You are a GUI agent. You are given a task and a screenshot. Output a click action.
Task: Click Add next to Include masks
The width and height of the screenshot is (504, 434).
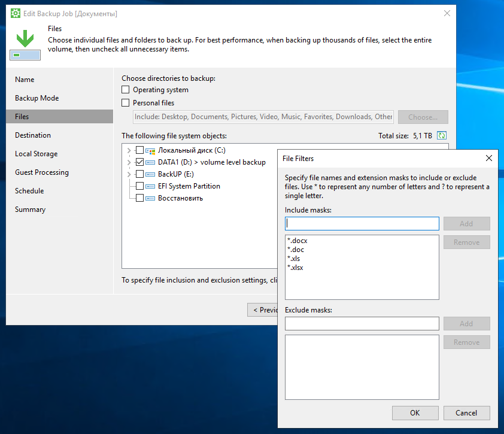[467, 223]
